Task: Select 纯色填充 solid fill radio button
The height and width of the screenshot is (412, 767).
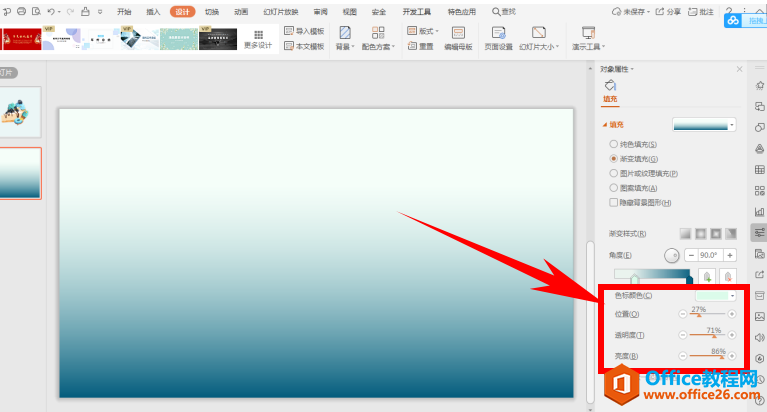Action: (614, 145)
